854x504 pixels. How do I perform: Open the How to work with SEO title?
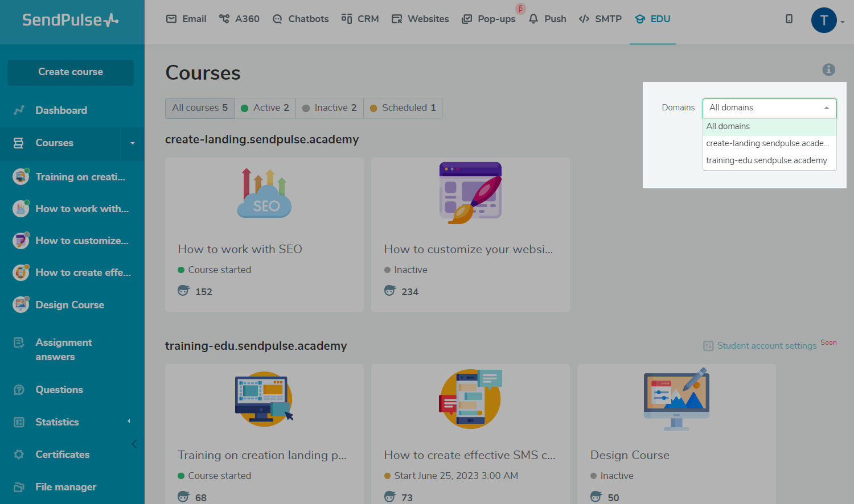click(x=240, y=249)
